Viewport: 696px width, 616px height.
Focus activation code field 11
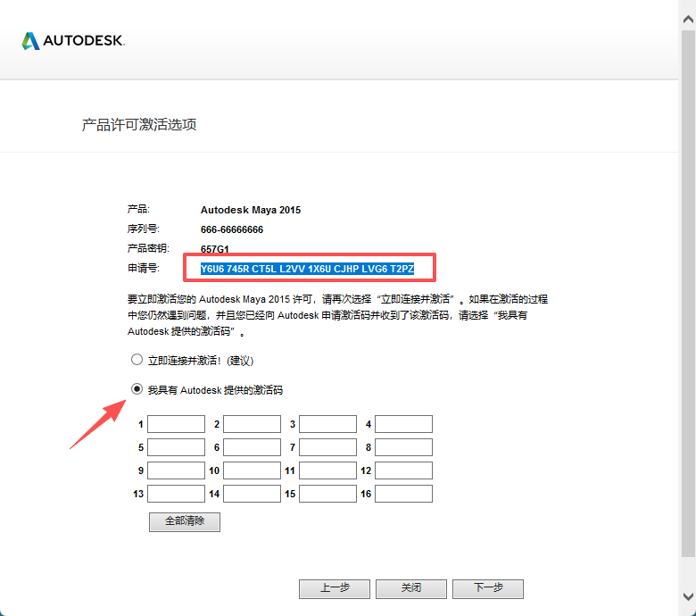(x=328, y=470)
